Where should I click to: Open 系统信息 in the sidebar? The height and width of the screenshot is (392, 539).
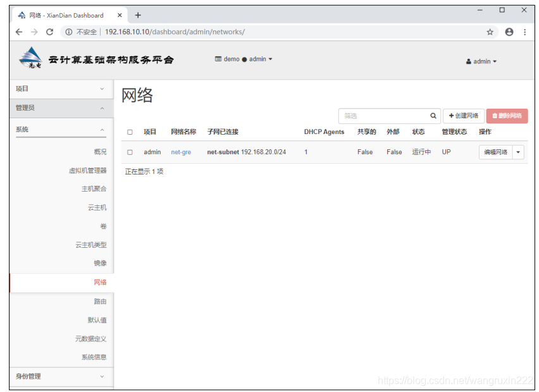(x=94, y=357)
